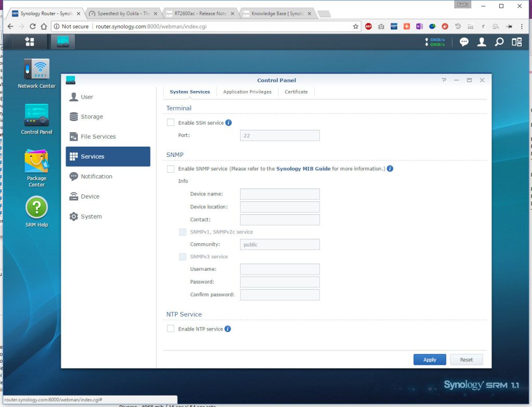Toggle the SNMPv3 service checkbox
This screenshot has height=407, width=532.
pos(182,257)
